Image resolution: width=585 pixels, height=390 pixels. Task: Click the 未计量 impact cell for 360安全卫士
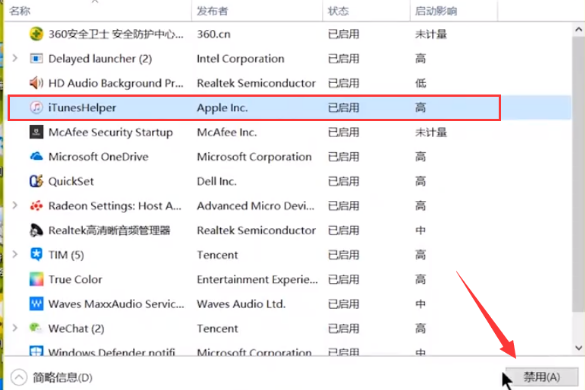point(431,34)
